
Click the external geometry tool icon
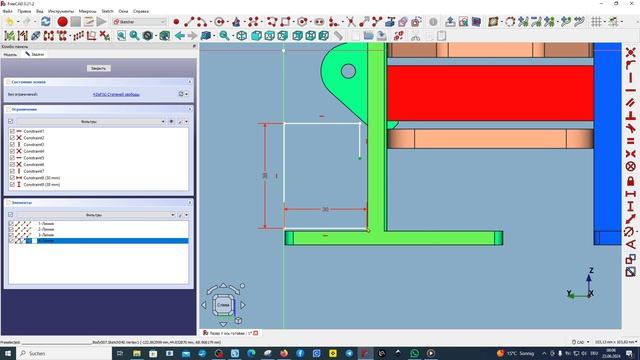(390, 22)
